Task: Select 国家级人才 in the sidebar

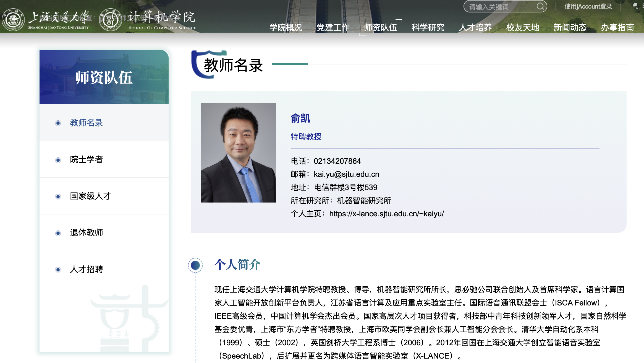Action: [90, 196]
